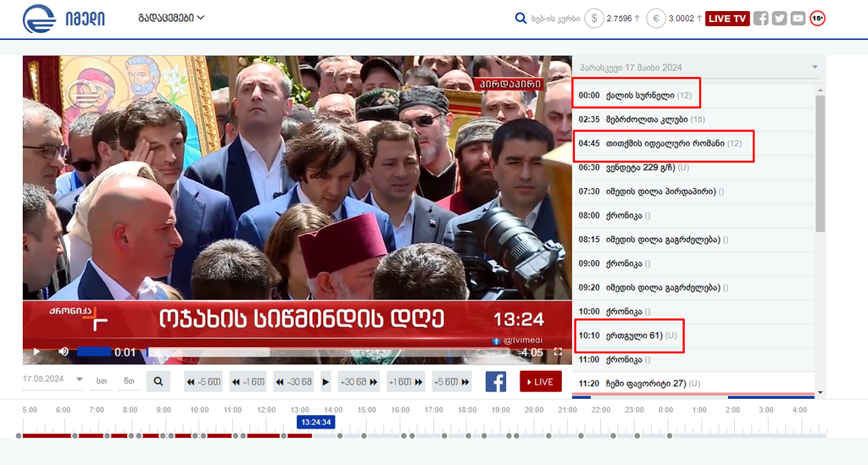Select the 00:00 ქალის სურნელი program

(693, 95)
